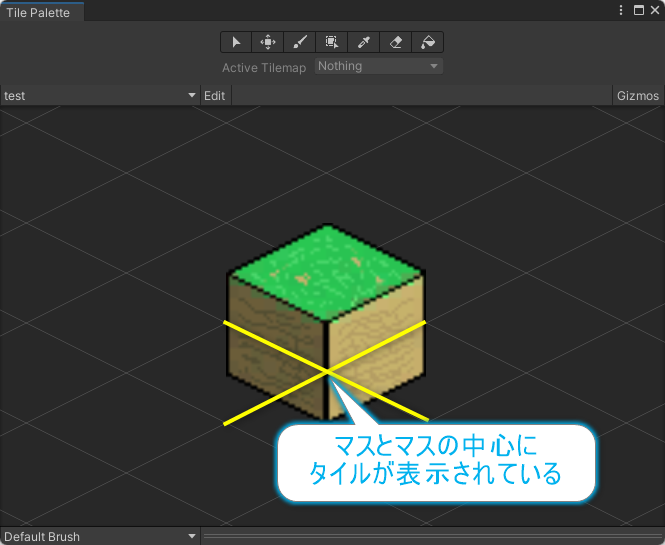Maximize the Tile Palette window
Screen dimensions: 665x545
639,10
